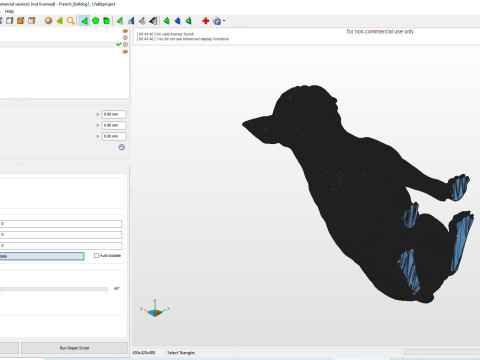Click the second 0.00 mm input field
This screenshot has width=480, height=360.
(x=114, y=125)
